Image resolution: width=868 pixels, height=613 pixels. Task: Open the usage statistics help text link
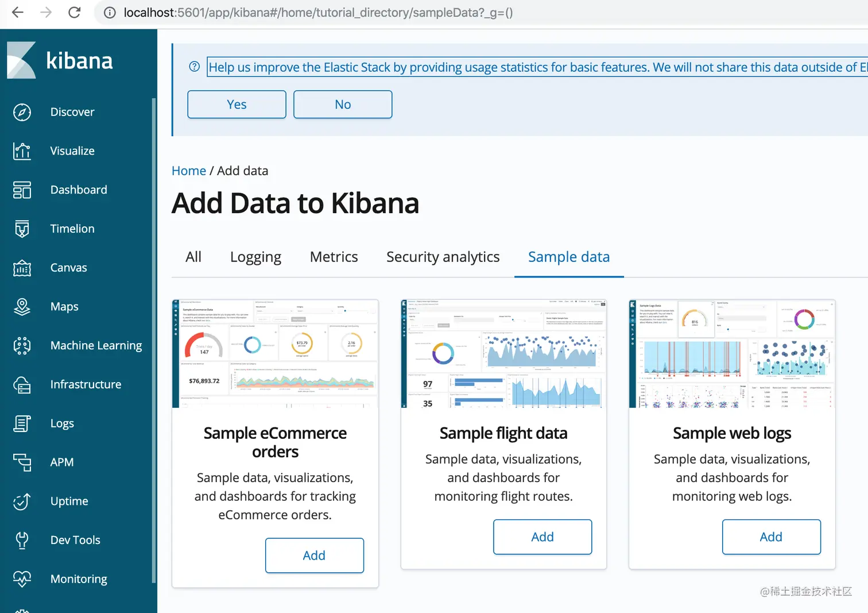tap(537, 67)
